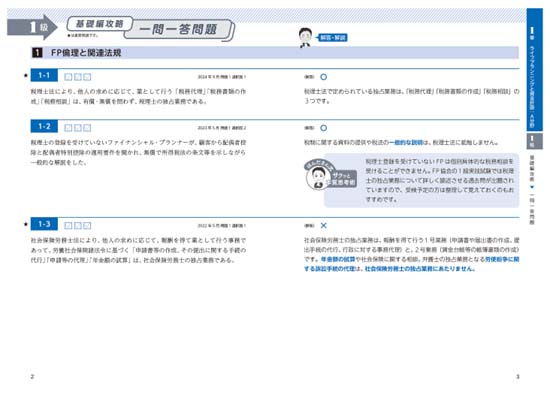
Task: Click the circle answer mark for question 1-1
Action: pyautogui.click(x=323, y=77)
